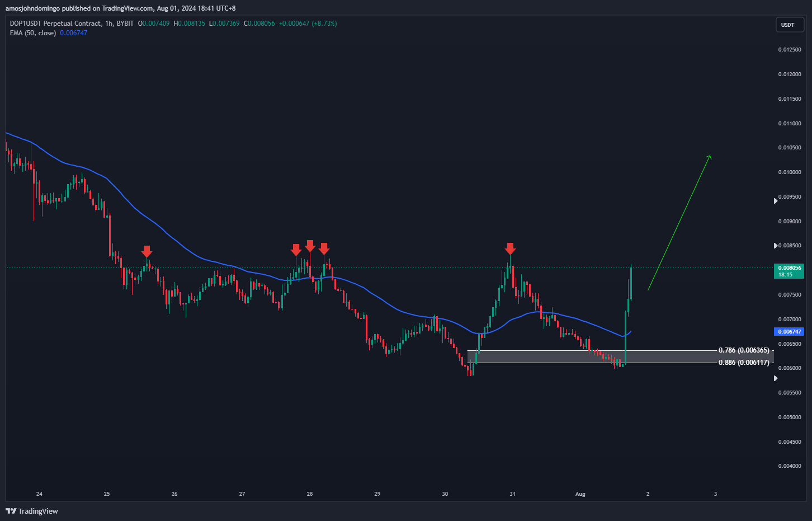Click the EMA (50, close) indicator label
The width and height of the screenshot is (812, 521).
[x=33, y=33]
